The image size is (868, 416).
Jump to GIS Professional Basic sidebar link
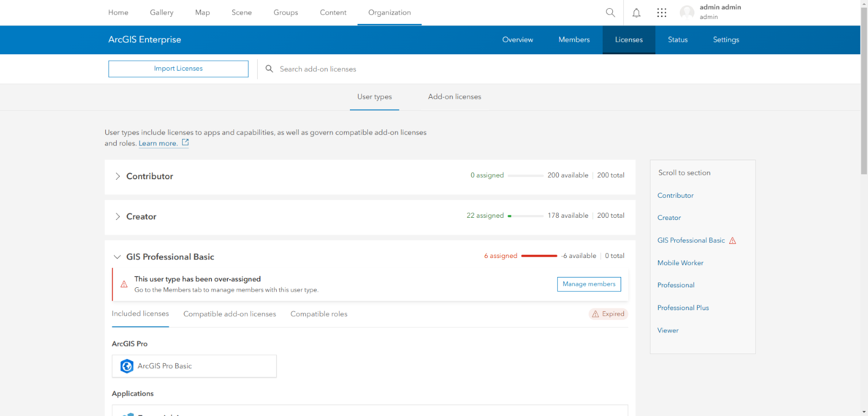[x=691, y=241]
